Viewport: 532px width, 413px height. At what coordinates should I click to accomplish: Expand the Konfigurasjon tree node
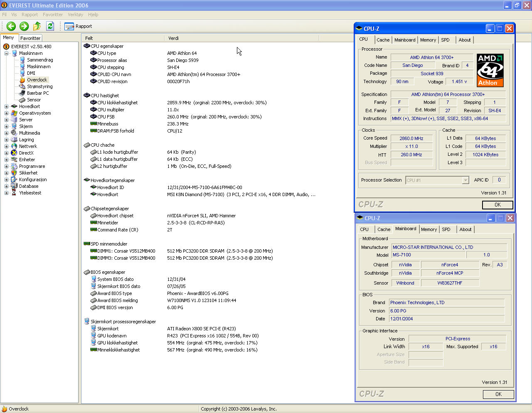click(6, 179)
